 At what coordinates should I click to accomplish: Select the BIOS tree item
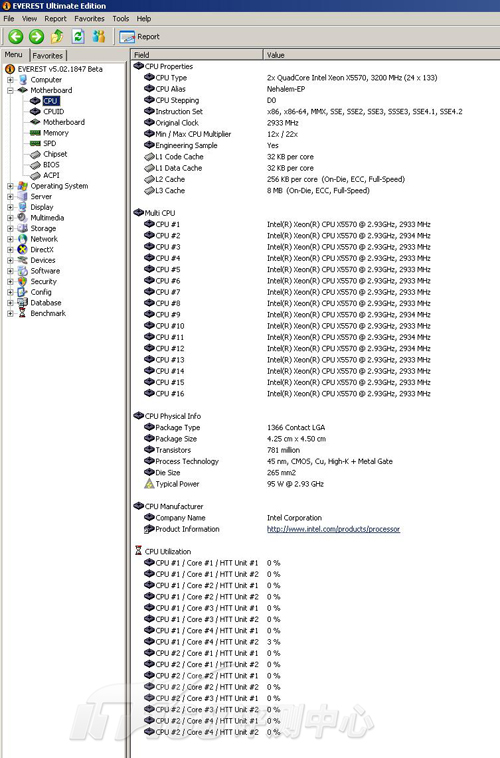click(x=51, y=165)
